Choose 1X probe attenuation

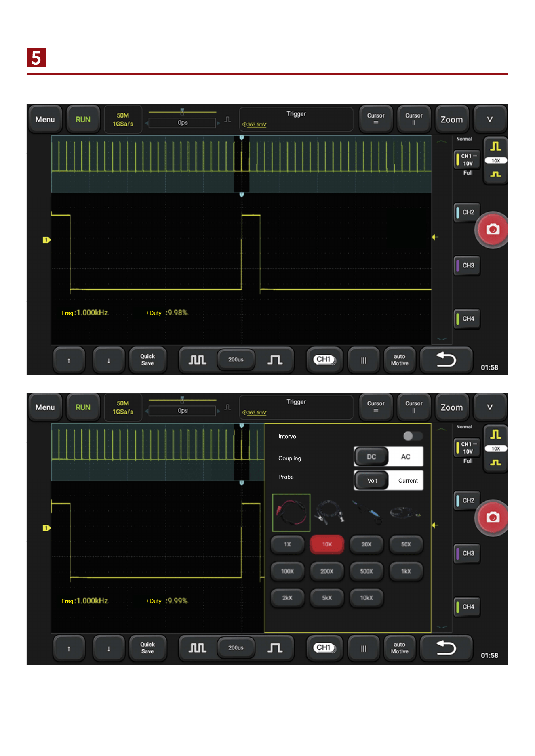(x=287, y=544)
